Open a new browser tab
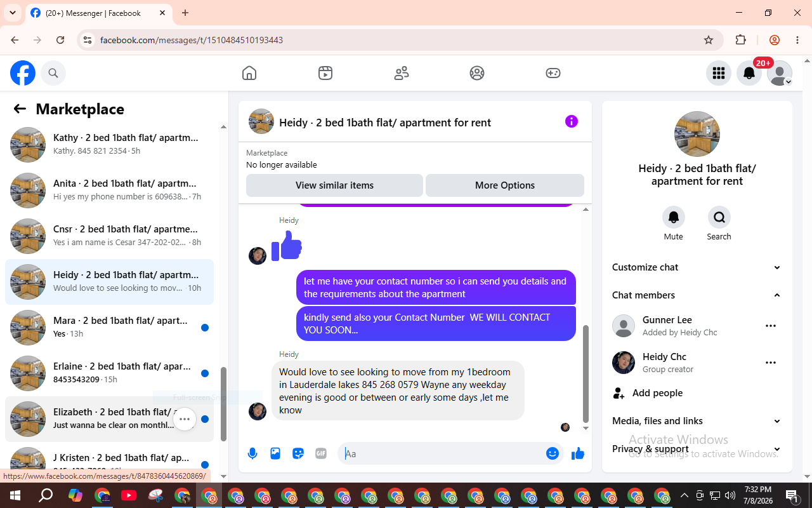Viewport: 812px width, 508px height. [x=185, y=13]
